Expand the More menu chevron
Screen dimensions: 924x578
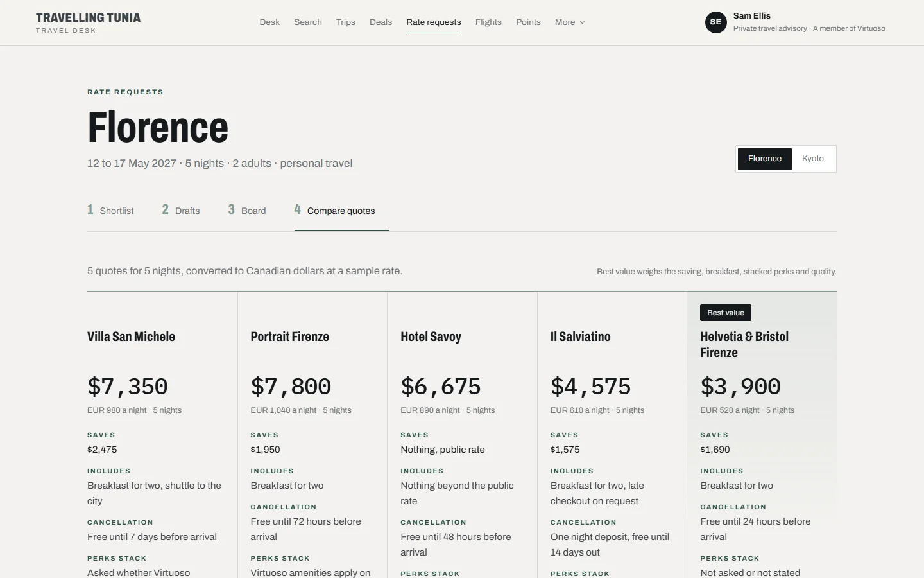tap(582, 22)
